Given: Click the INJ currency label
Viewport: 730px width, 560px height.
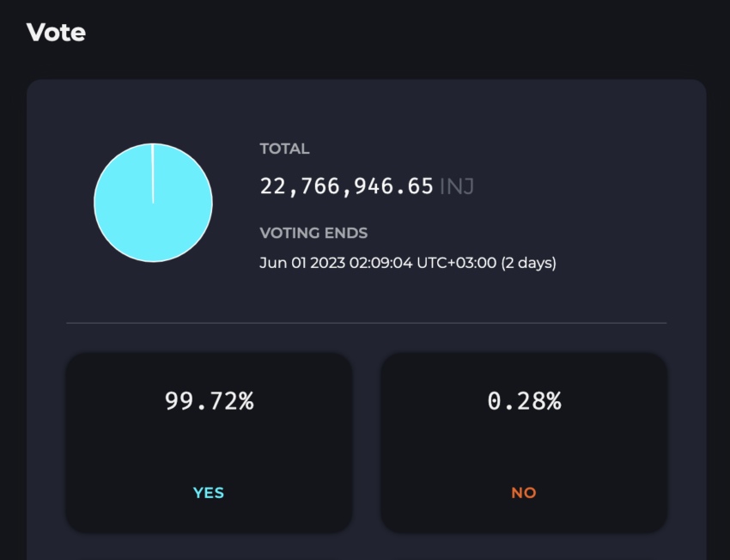Looking at the screenshot, I should [x=457, y=186].
